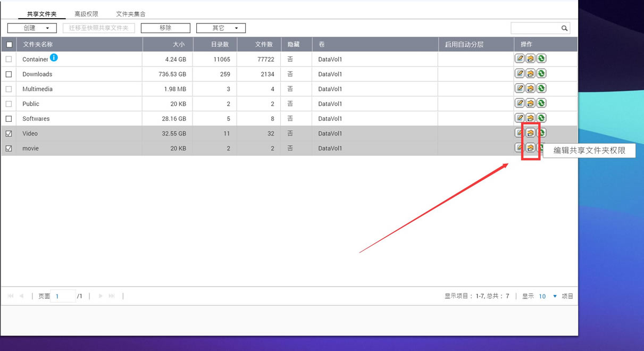This screenshot has height=351, width=644.
Task: Open the 创建 dropdown
Action: pos(32,28)
